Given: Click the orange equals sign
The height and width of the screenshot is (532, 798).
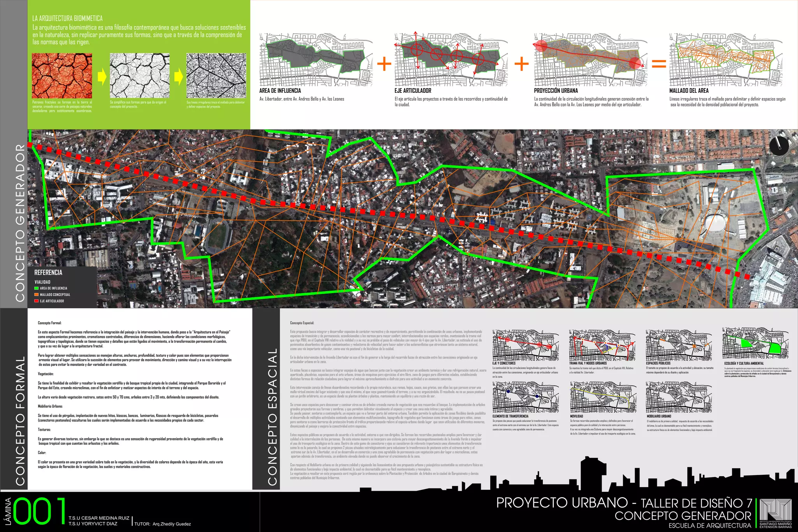Looking at the screenshot, I should (659, 64).
